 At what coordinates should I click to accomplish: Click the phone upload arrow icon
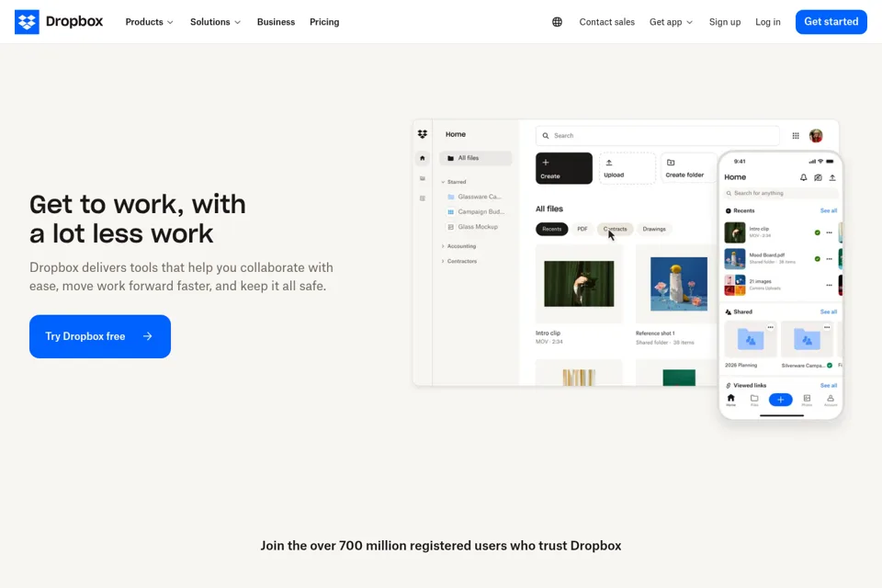[832, 177]
